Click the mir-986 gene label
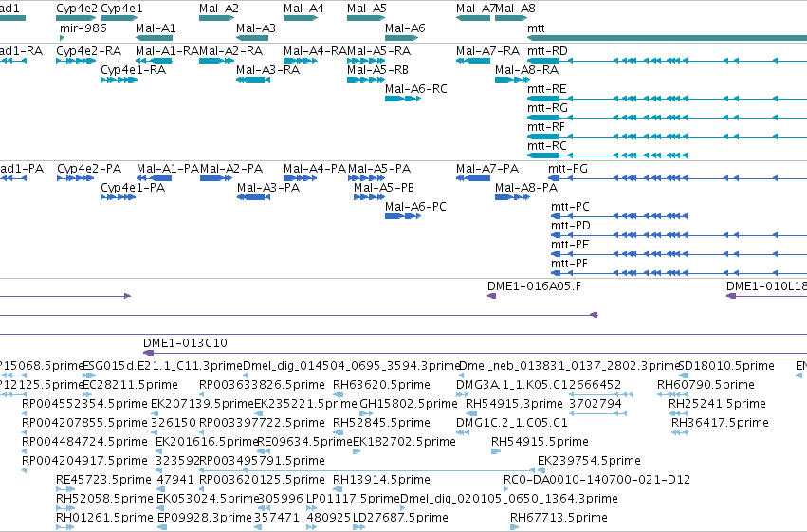The width and height of the screenshot is (807, 532). click(x=83, y=28)
